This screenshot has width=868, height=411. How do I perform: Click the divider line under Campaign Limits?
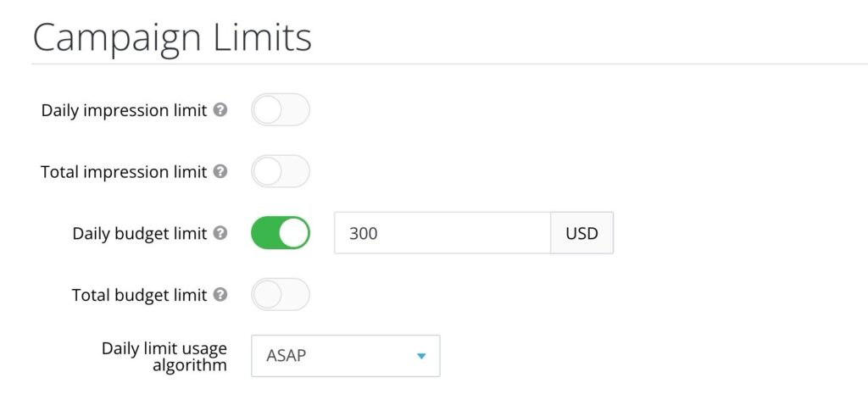(449, 64)
